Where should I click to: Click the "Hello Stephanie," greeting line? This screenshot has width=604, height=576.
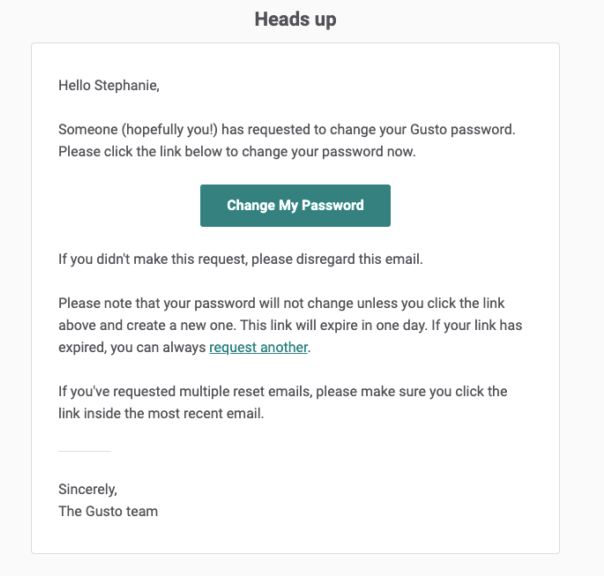pyautogui.click(x=109, y=85)
